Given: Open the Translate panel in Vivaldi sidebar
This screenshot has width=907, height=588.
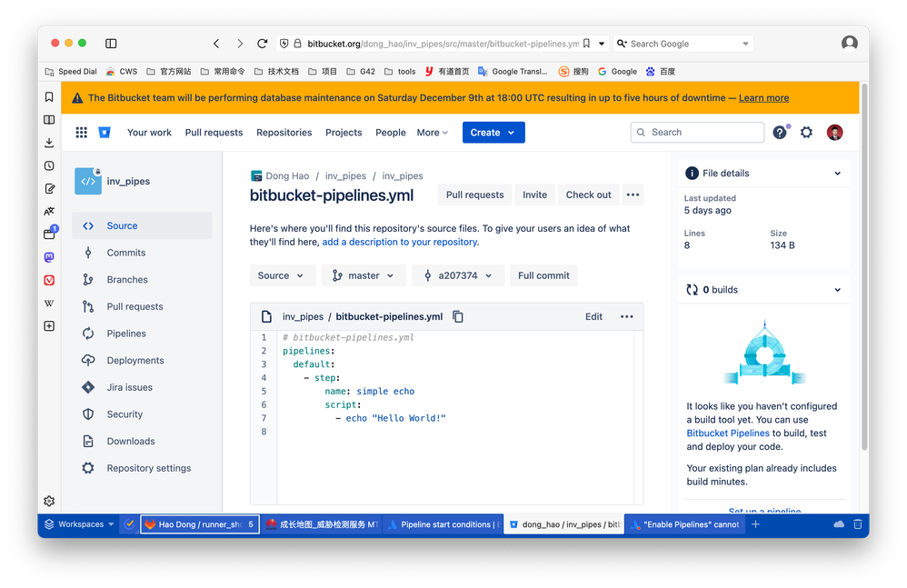Looking at the screenshot, I should [49, 211].
